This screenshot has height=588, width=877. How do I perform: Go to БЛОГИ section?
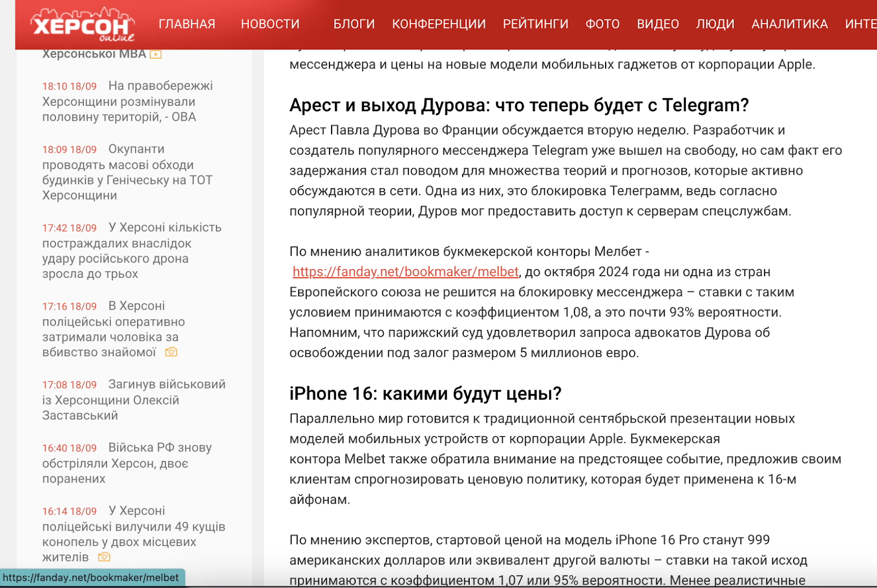[354, 24]
